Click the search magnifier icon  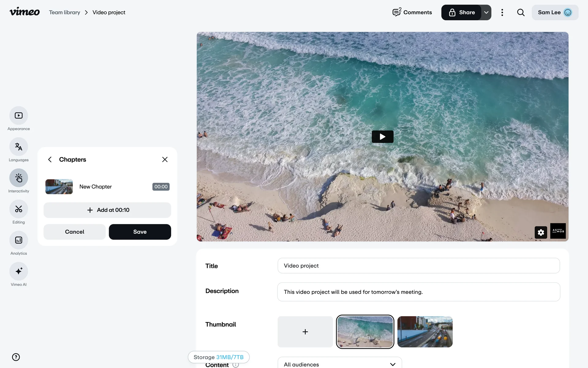521,13
